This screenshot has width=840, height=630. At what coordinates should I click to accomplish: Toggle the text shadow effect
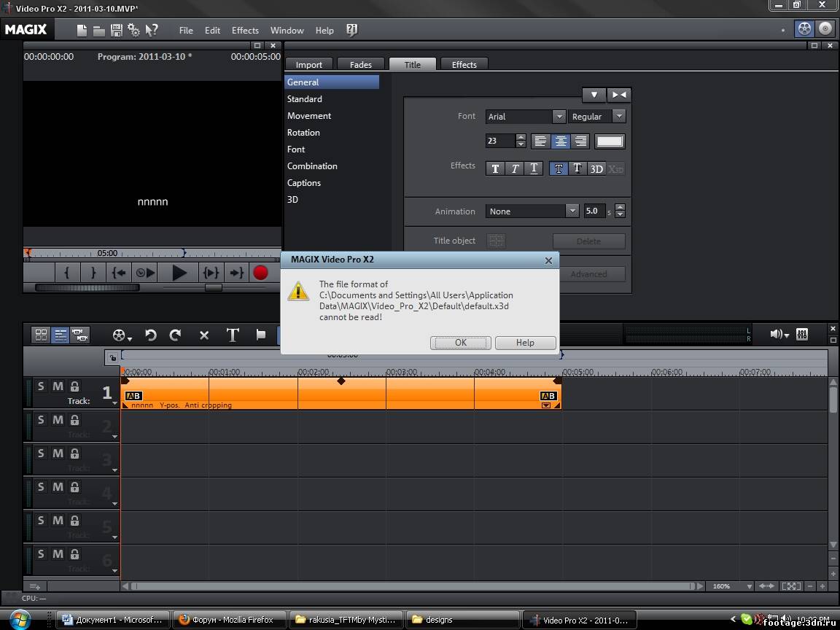pyautogui.click(x=577, y=168)
